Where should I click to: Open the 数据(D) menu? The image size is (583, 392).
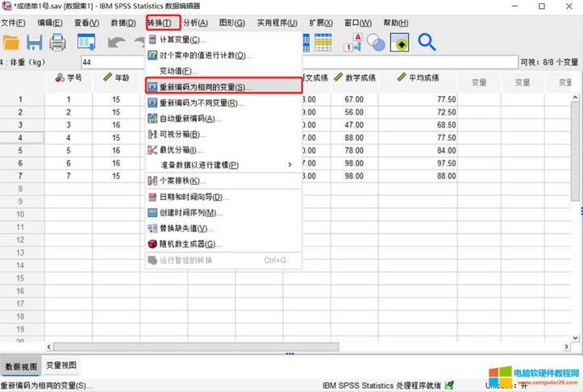click(x=123, y=23)
